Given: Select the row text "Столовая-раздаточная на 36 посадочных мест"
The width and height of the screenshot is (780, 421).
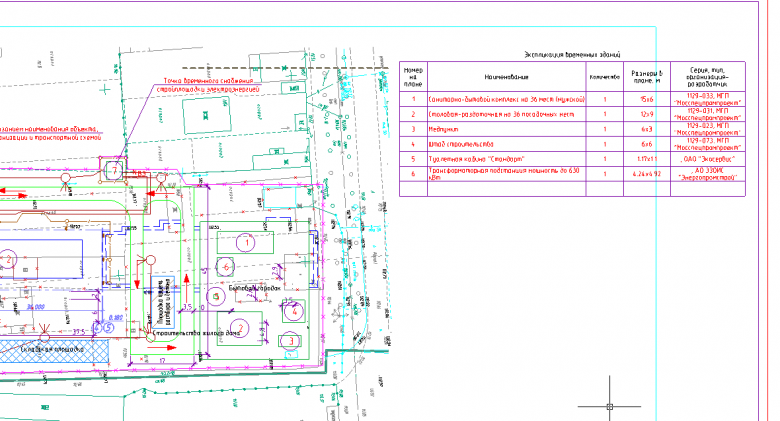Looking at the screenshot, I should tap(501, 114).
